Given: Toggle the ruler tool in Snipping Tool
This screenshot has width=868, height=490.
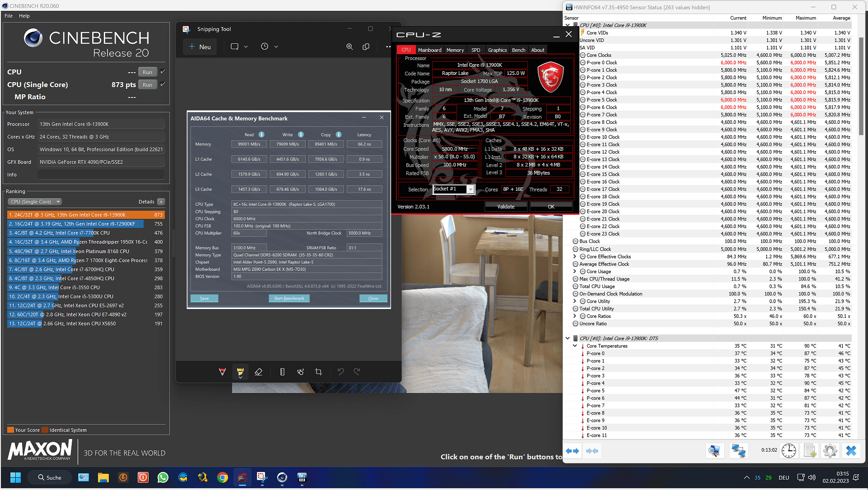Looking at the screenshot, I should point(282,372).
